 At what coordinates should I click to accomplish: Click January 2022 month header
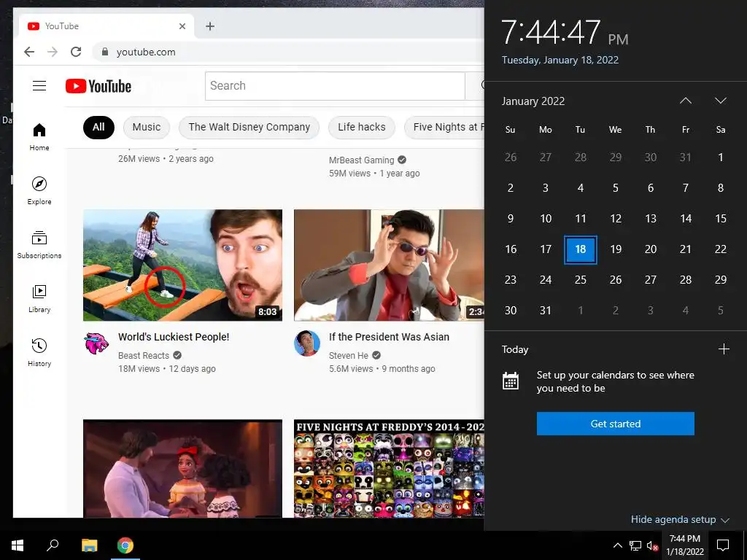pyautogui.click(x=533, y=101)
